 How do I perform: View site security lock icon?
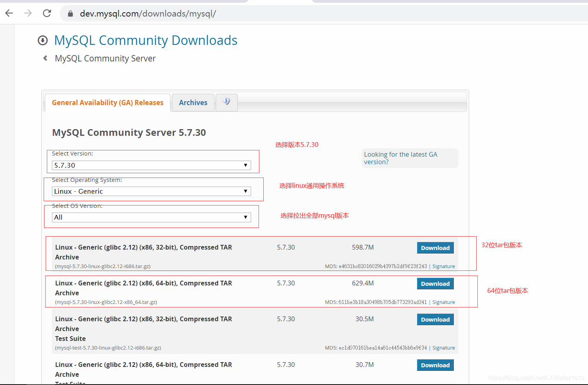coord(70,14)
